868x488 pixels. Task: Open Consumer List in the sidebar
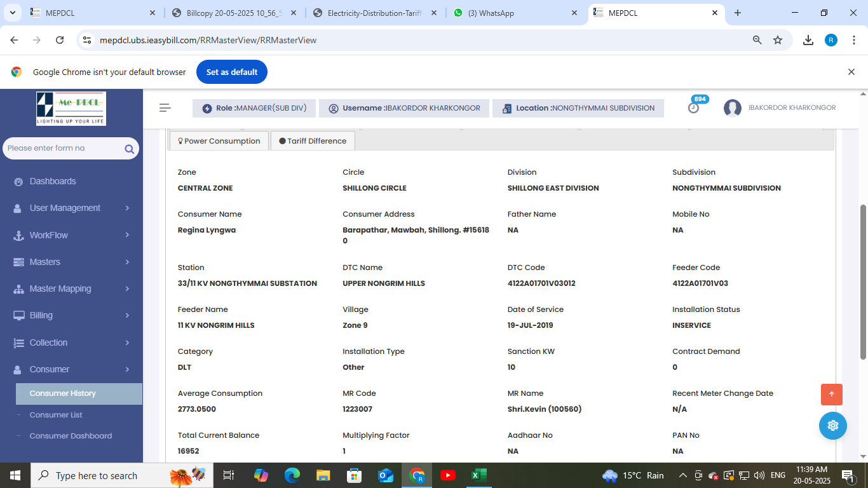tap(56, 415)
